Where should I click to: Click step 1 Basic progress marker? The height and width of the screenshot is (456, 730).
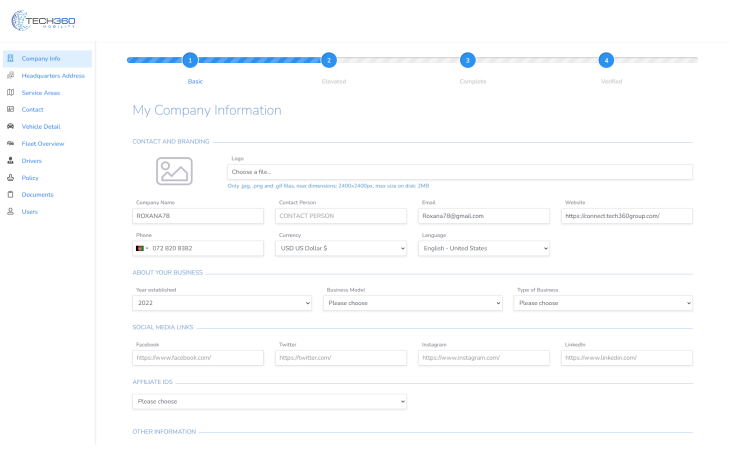pyautogui.click(x=190, y=60)
